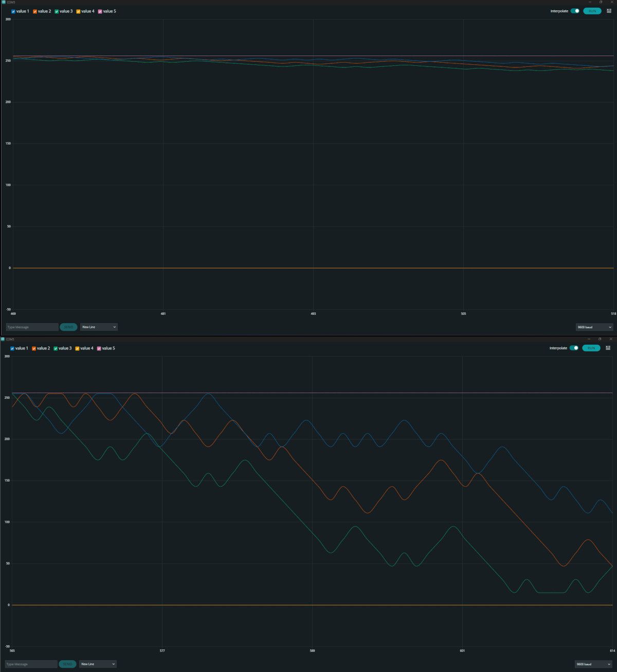This screenshot has height=672, width=617.
Task: Clear the graph using the lower plotter's clear icon
Action: [608, 348]
